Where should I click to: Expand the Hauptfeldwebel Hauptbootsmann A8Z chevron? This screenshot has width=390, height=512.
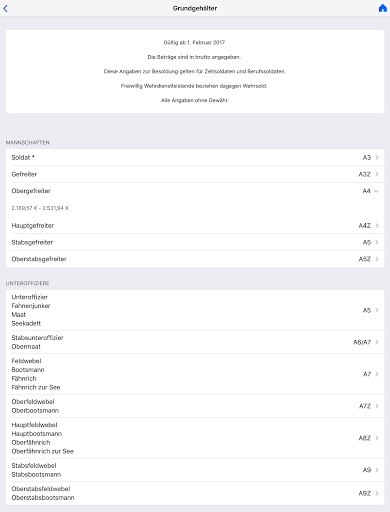click(x=377, y=438)
